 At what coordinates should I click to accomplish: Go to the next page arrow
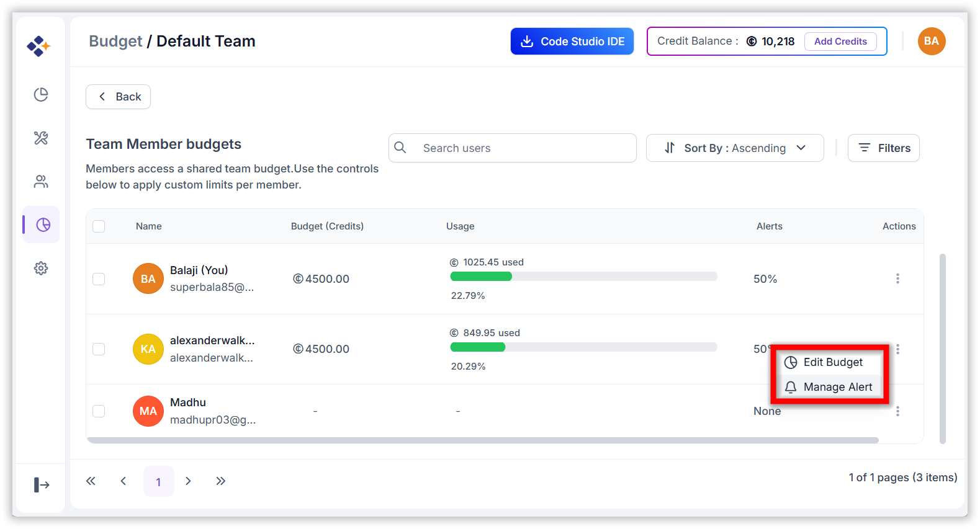click(188, 481)
